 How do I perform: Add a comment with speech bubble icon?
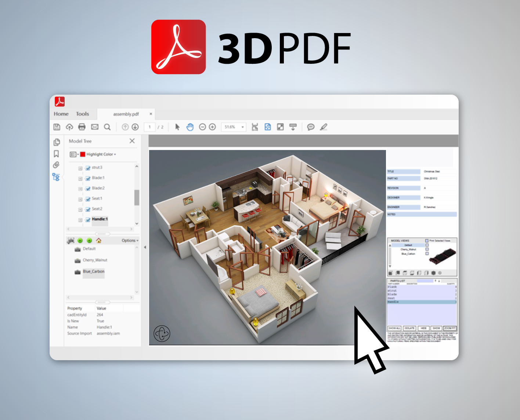click(311, 127)
